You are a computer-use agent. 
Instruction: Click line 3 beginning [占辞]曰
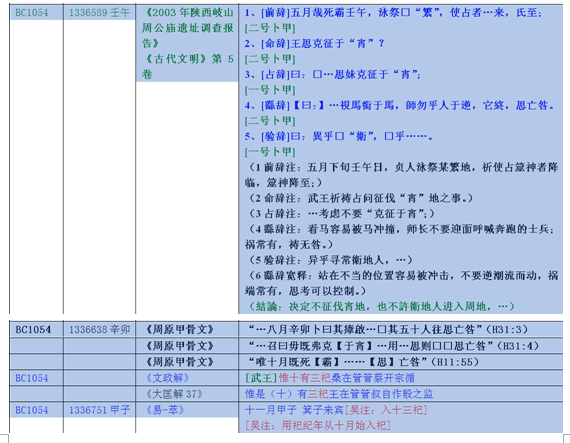tap(332, 74)
